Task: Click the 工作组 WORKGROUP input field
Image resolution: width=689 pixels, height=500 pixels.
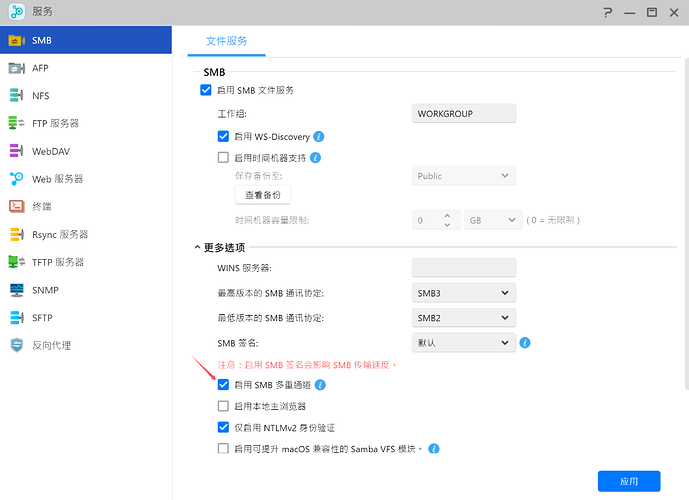Action: click(464, 114)
